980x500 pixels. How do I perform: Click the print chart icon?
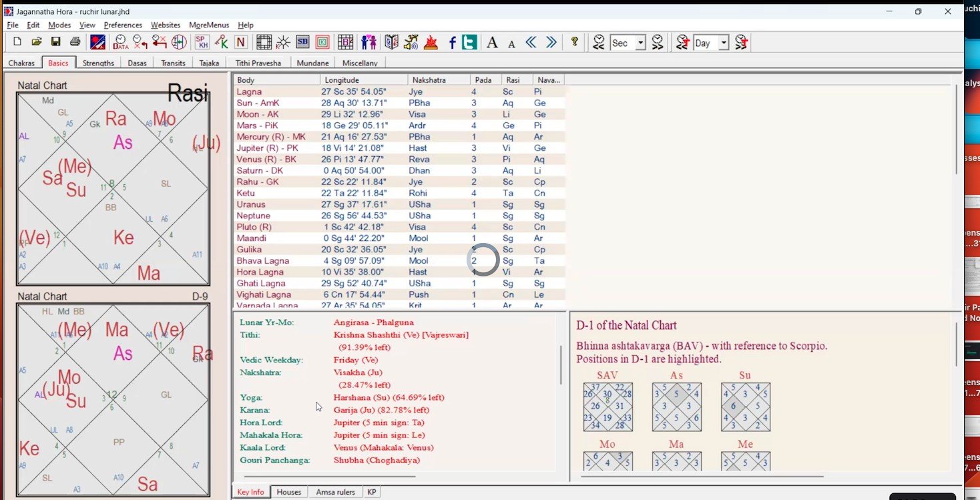[x=75, y=43]
